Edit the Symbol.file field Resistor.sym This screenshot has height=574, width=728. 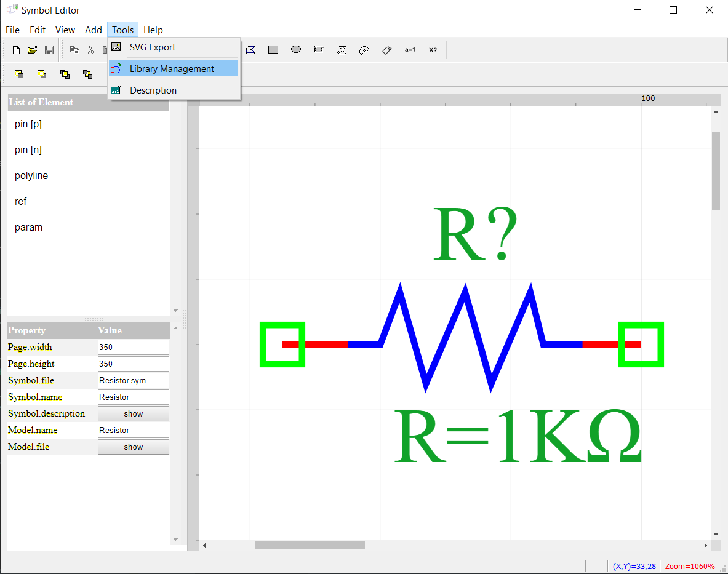[134, 380]
